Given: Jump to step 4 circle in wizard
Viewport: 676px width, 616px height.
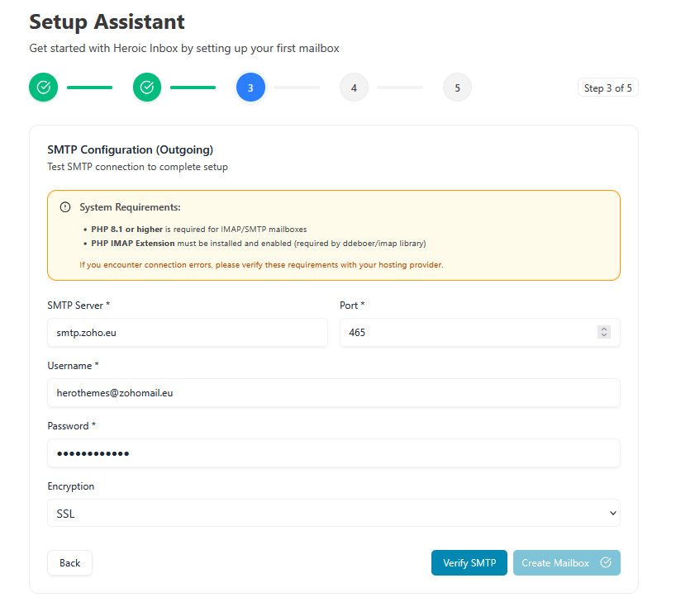Looking at the screenshot, I should click(354, 88).
